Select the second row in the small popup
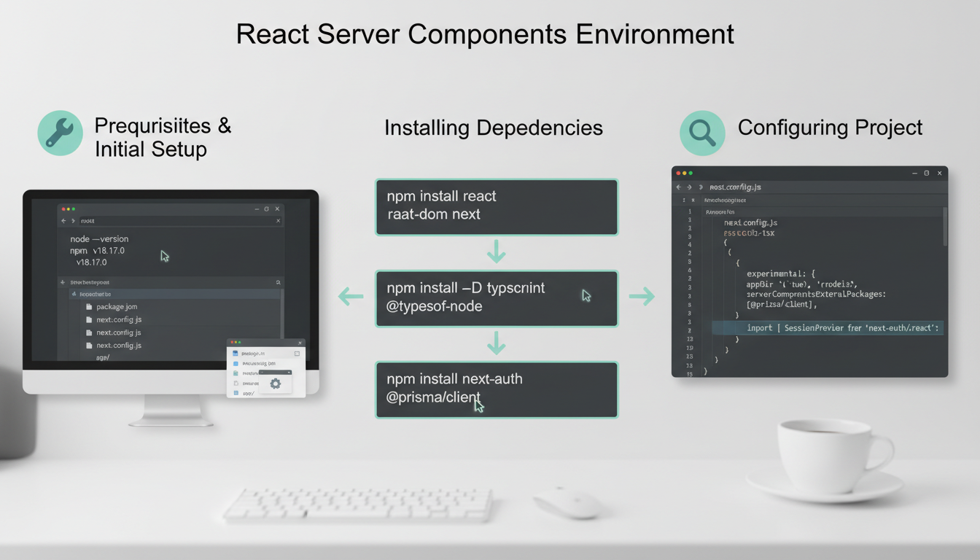 click(x=266, y=363)
